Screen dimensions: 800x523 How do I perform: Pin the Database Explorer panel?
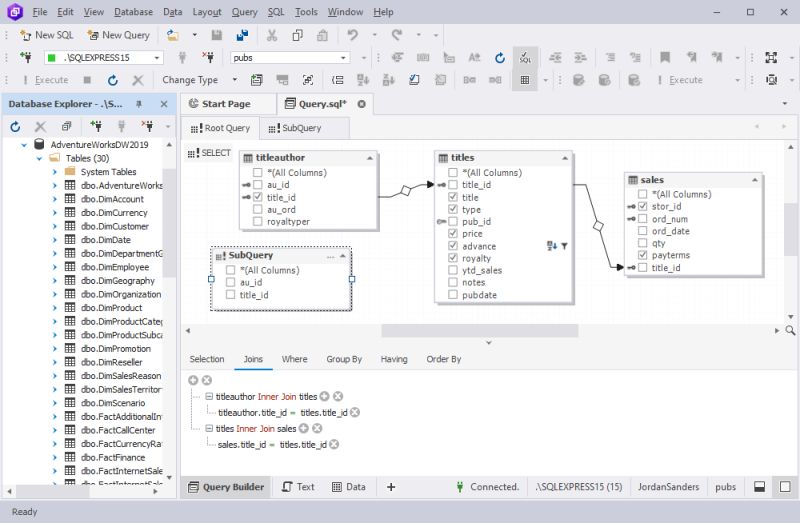point(139,104)
